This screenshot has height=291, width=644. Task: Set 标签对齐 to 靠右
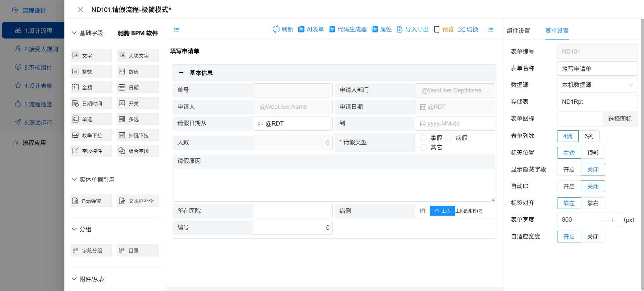point(593,203)
